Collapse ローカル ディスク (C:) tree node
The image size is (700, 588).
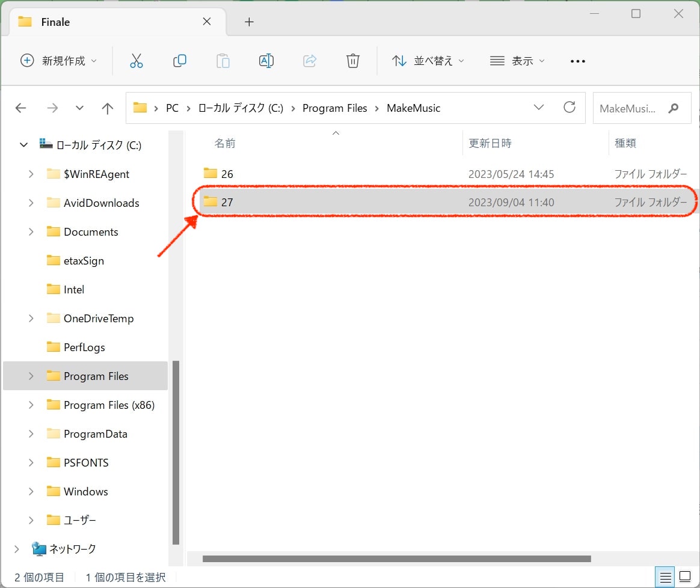pos(23,145)
